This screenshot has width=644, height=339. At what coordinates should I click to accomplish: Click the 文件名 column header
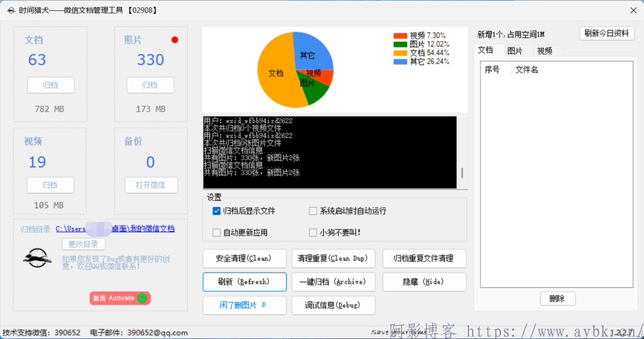527,70
